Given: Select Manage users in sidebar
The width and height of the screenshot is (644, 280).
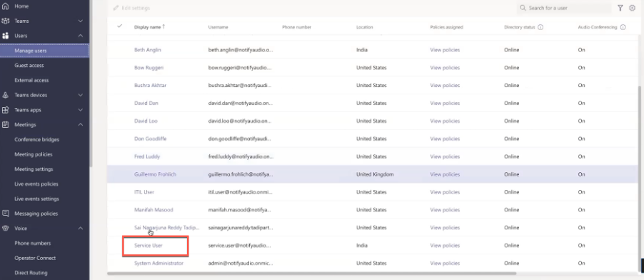Looking at the screenshot, I should [44, 51].
